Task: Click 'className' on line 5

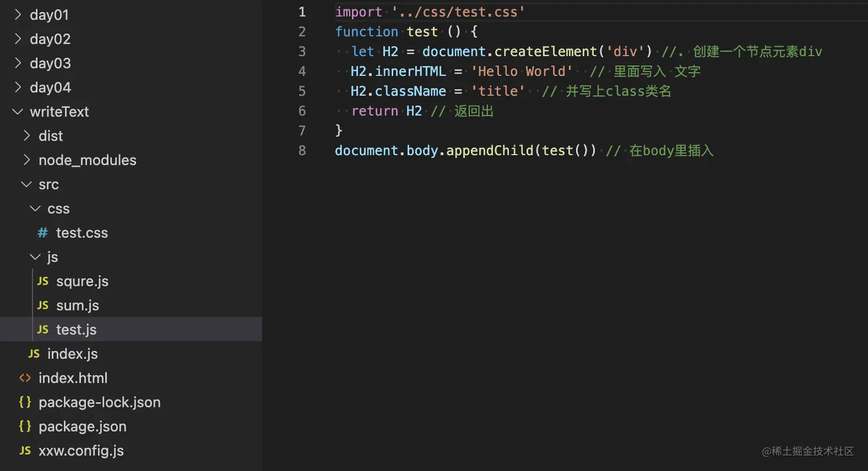Action: 410,91
